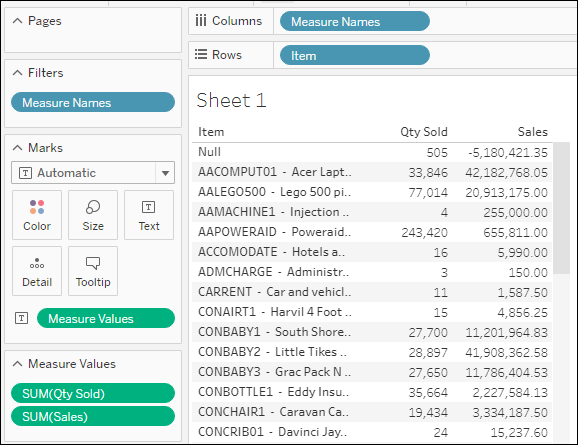
Task: Collapse the Measure Values card
Action: pyautogui.click(x=17, y=364)
